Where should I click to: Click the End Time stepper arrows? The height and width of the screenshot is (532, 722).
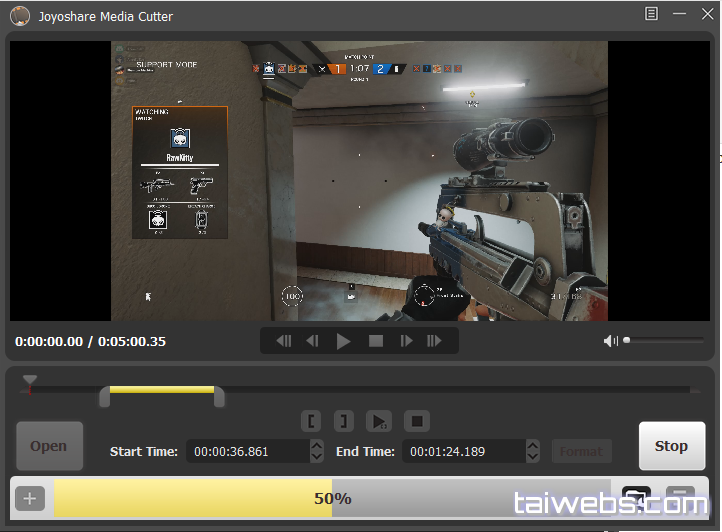533,451
